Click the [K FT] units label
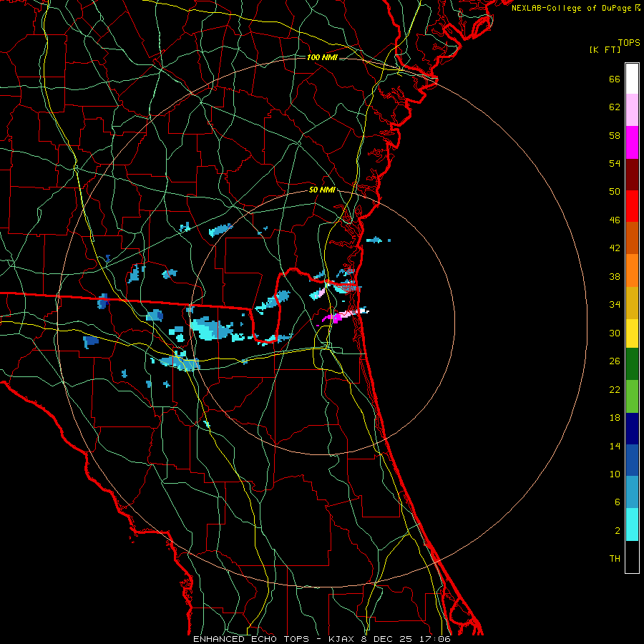The height and width of the screenshot is (644, 644). click(x=605, y=49)
